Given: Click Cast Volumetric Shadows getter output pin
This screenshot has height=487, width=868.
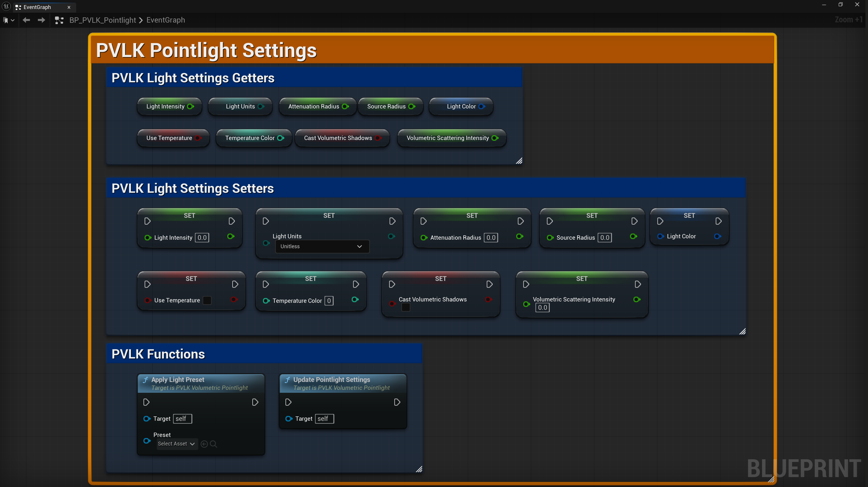Looking at the screenshot, I should (378, 138).
